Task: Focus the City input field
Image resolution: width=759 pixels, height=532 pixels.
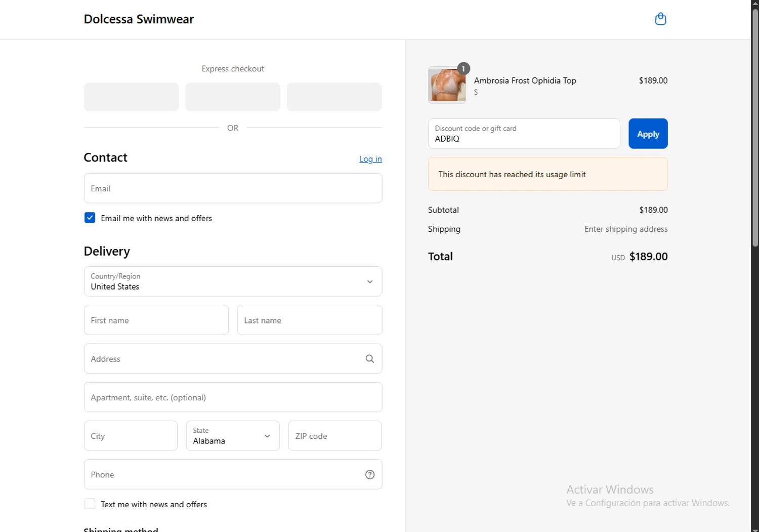Action: (x=131, y=436)
